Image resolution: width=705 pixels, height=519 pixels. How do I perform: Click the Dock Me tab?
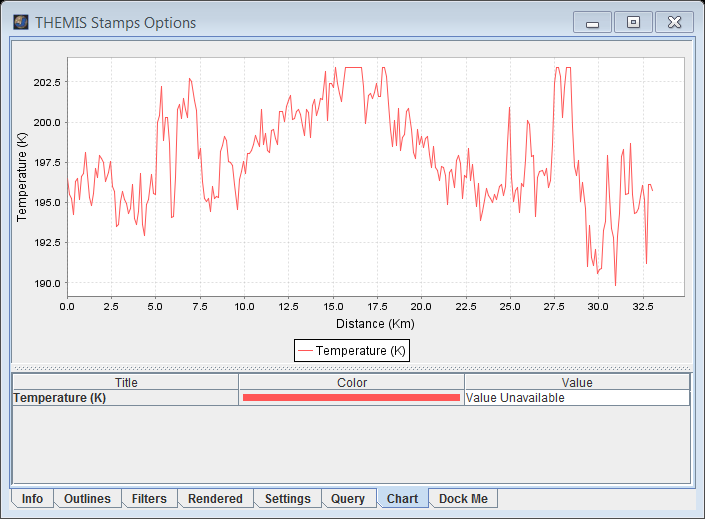pyautogui.click(x=463, y=498)
